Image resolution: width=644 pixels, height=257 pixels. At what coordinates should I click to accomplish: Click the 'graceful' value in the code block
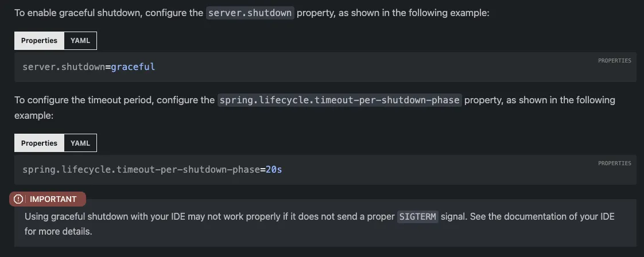[133, 67]
